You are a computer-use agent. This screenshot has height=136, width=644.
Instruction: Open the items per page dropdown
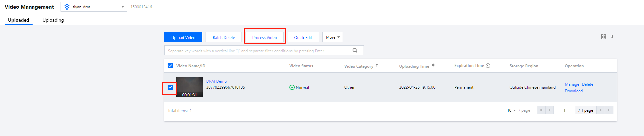[511, 110]
